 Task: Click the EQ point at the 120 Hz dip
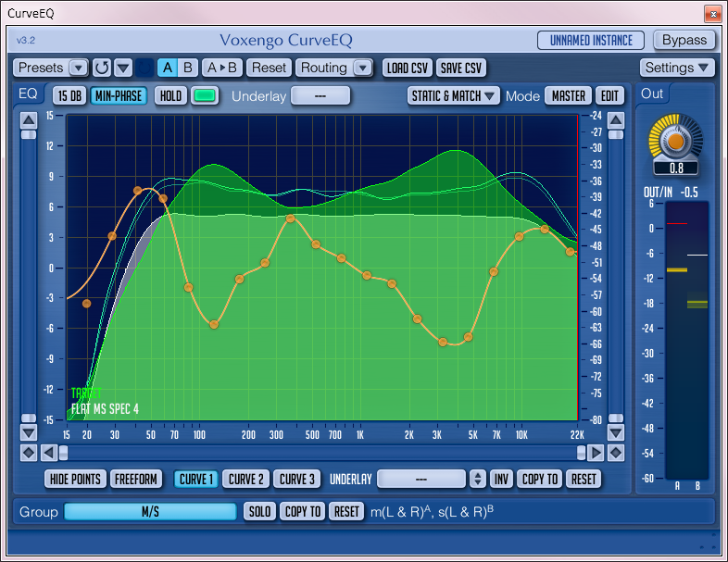[x=214, y=324]
